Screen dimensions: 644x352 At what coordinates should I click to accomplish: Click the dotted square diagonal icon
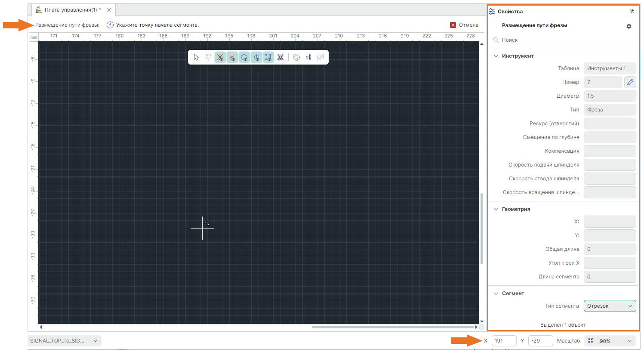(320, 57)
